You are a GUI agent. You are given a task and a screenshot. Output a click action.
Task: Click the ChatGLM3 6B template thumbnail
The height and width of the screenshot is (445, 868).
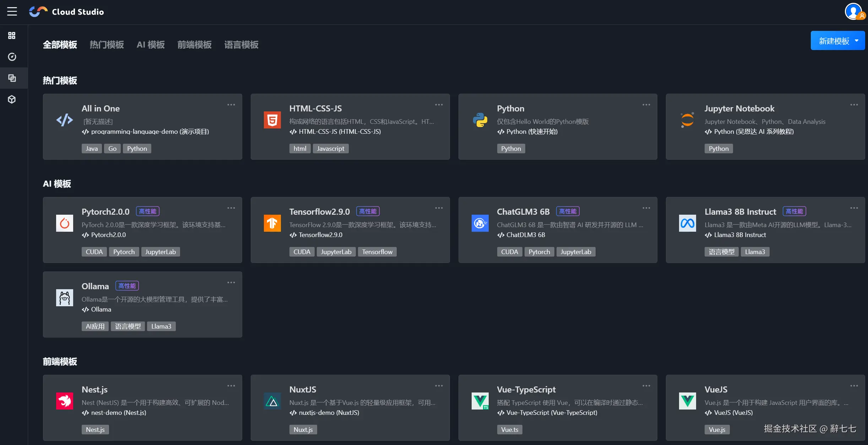480,223
